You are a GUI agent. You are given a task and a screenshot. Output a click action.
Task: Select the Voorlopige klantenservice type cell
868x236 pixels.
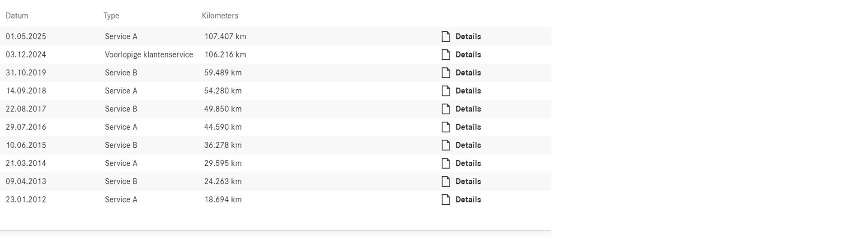[149, 55]
